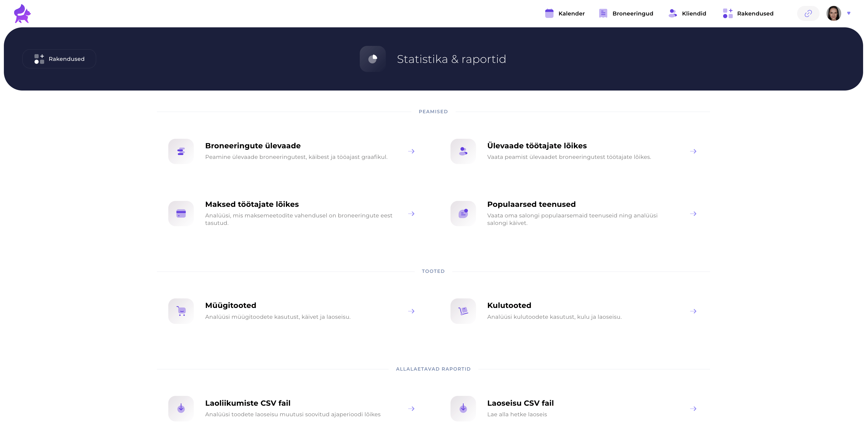Click the pie chart statistics icon

(x=373, y=59)
